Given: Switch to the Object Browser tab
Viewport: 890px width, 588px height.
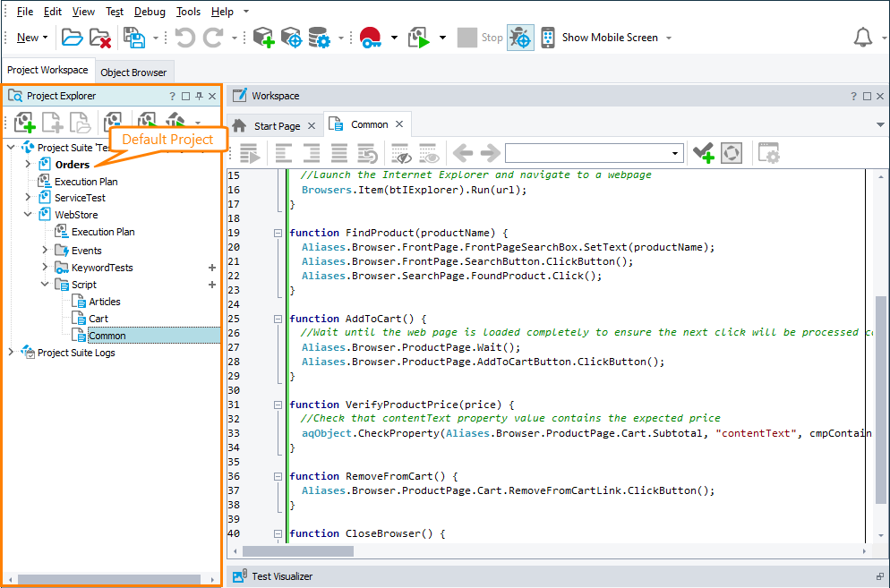Looking at the screenshot, I should (133, 72).
